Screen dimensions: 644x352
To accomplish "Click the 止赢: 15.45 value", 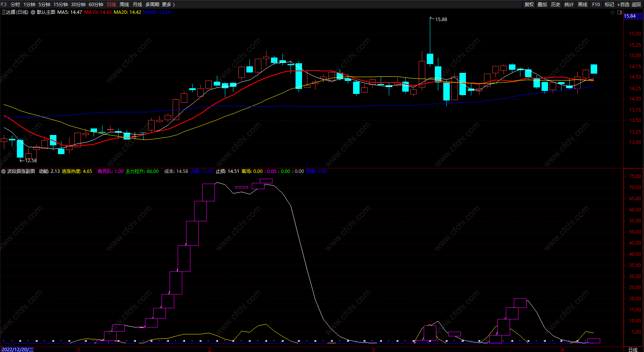I will click(x=202, y=171).
